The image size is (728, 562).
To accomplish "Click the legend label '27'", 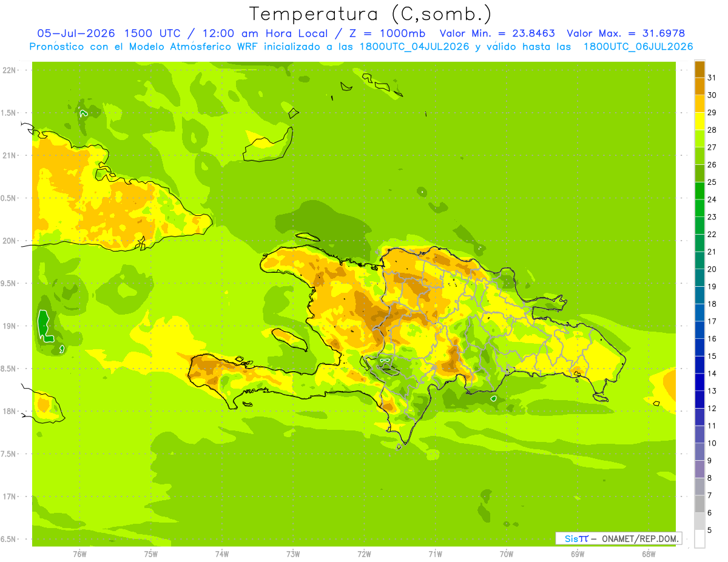I will tap(712, 147).
